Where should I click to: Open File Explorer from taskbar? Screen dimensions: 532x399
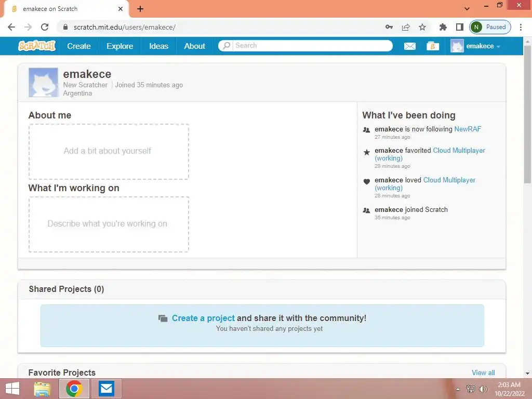point(43,389)
